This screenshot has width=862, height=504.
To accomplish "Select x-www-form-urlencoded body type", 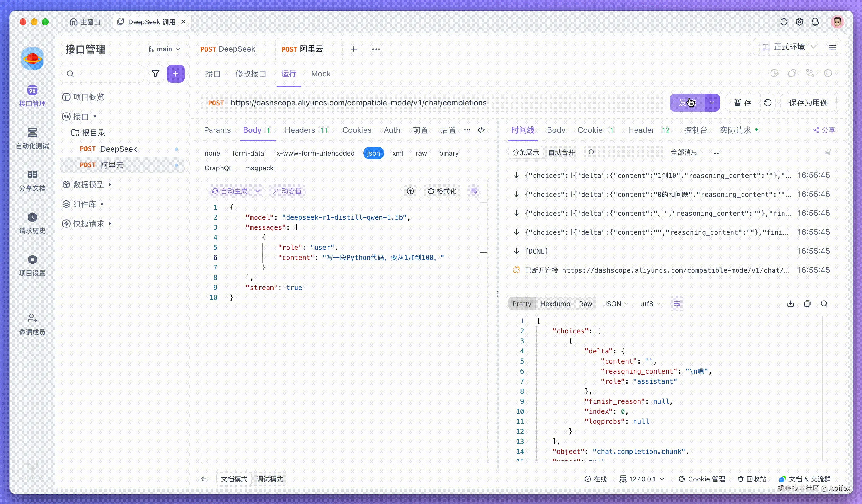I will click(315, 153).
